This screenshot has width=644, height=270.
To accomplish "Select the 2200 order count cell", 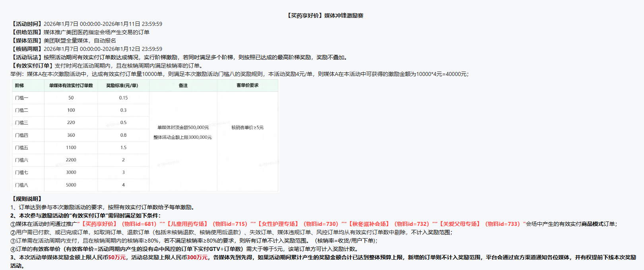I will 71,160.
